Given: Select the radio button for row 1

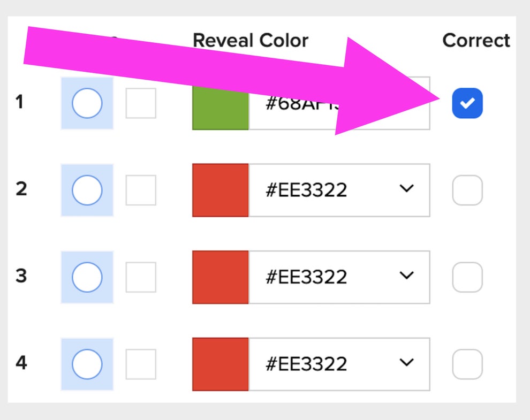Looking at the screenshot, I should (87, 103).
